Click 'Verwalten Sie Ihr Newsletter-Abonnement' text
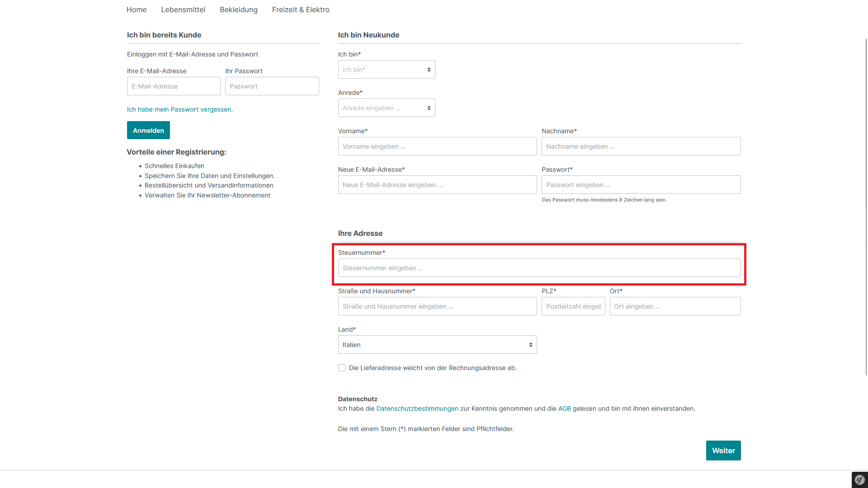 208,195
